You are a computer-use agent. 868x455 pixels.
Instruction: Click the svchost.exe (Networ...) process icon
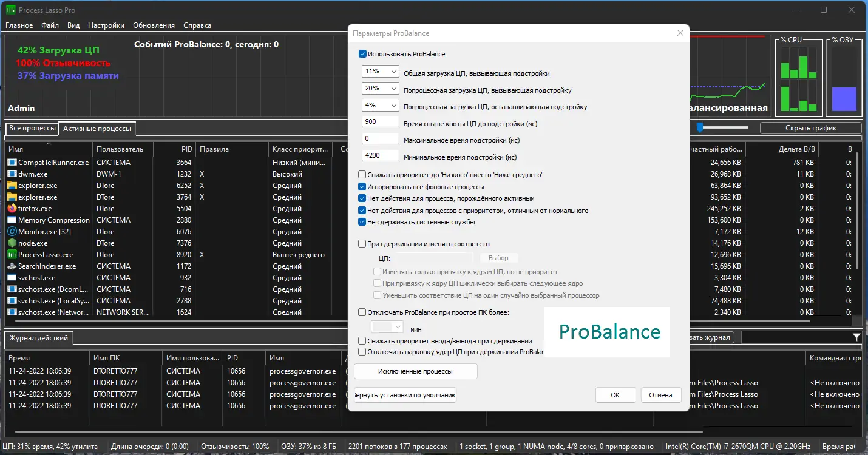coord(12,312)
